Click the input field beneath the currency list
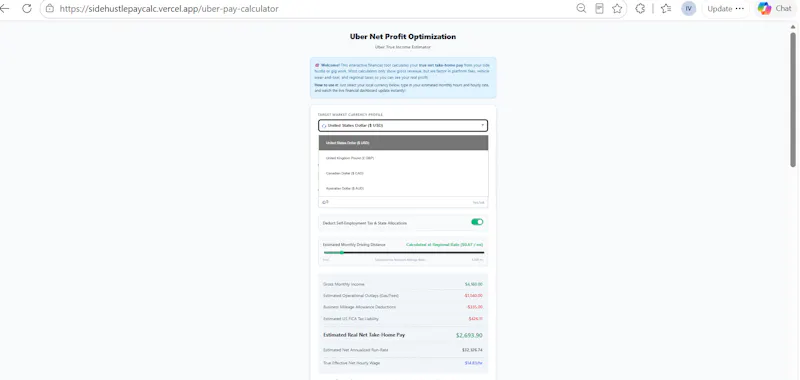This screenshot has height=380, width=800. [x=403, y=202]
